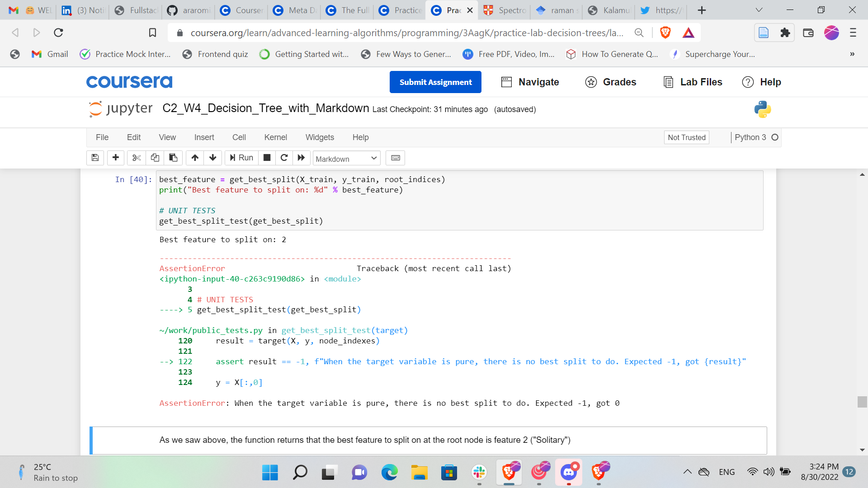The height and width of the screenshot is (488, 868).
Task: Paste cells using the clipboard icon
Action: [x=173, y=158]
